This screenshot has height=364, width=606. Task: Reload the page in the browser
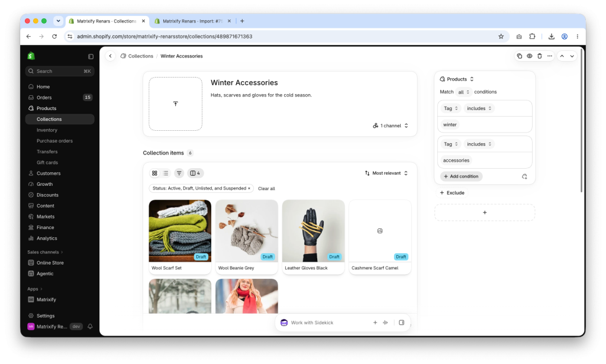tap(54, 36)
